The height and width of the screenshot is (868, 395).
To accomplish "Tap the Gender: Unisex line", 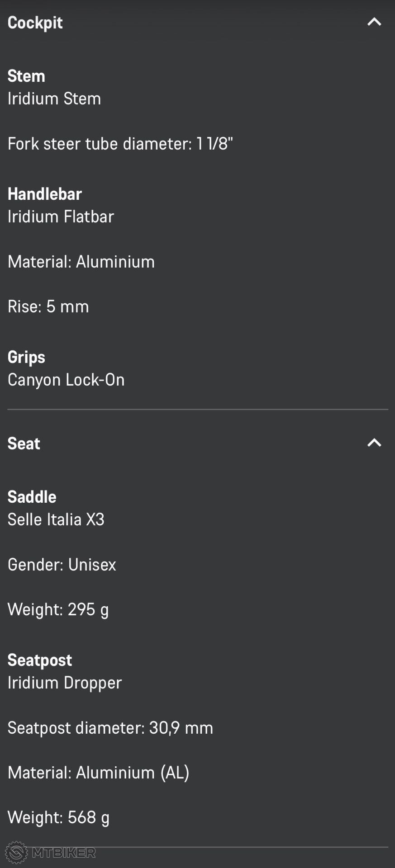I will pos(62,565).
